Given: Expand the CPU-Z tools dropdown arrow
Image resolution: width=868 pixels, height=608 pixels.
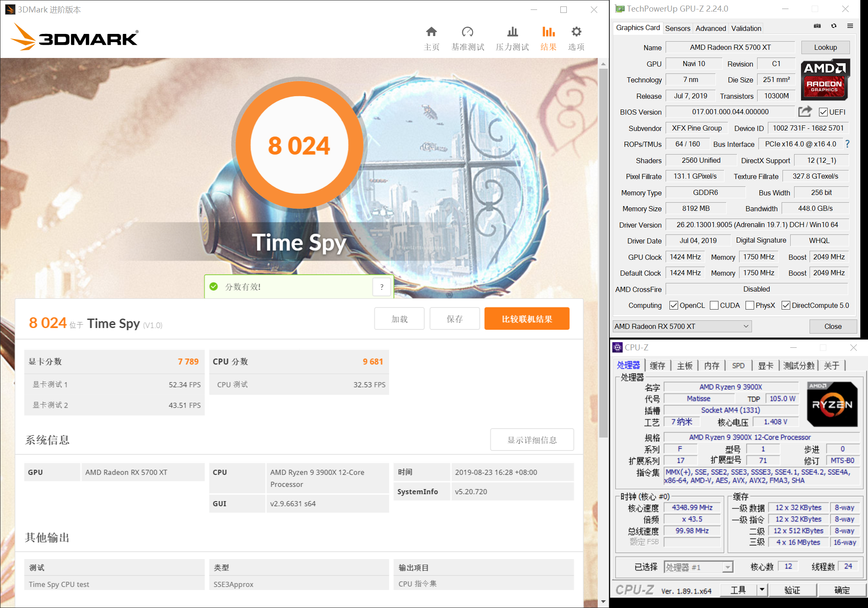Looking at the screenshot, I should [762, 590].
